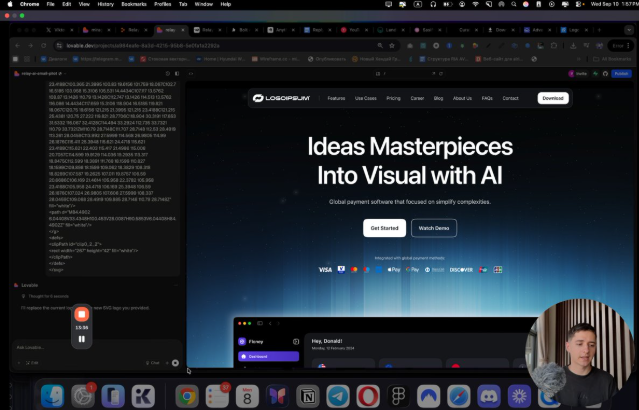
Task: Open the relay project name dropdown
Action: 40,74
